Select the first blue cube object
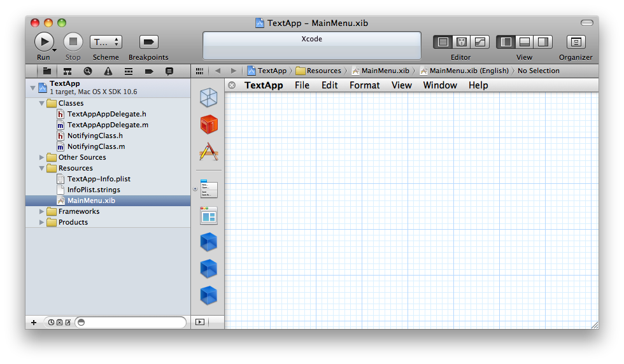The width and height of the screenshot is (624, 364). (x=209, y=242)
